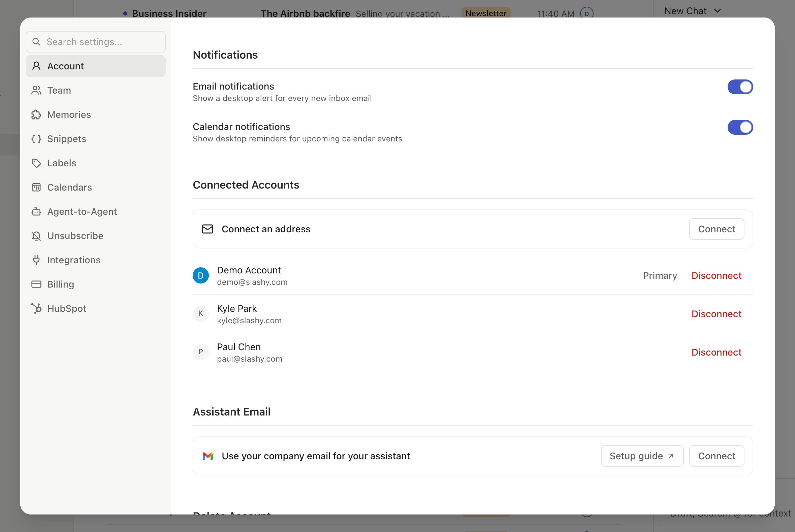
Task: Click the P avatar for Paul Chen
Action: (x=201, y=352)
